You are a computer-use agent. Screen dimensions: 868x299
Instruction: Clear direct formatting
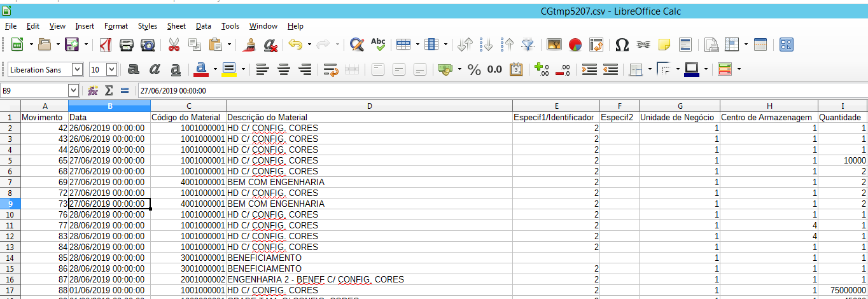270,45
